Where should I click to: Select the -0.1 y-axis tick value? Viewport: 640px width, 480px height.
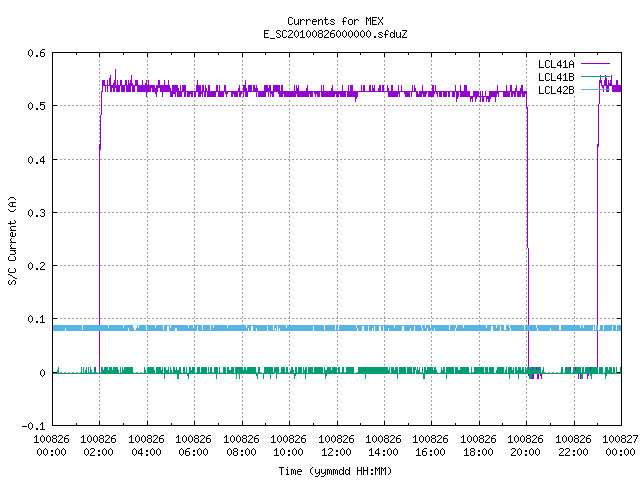pos(33,426)
